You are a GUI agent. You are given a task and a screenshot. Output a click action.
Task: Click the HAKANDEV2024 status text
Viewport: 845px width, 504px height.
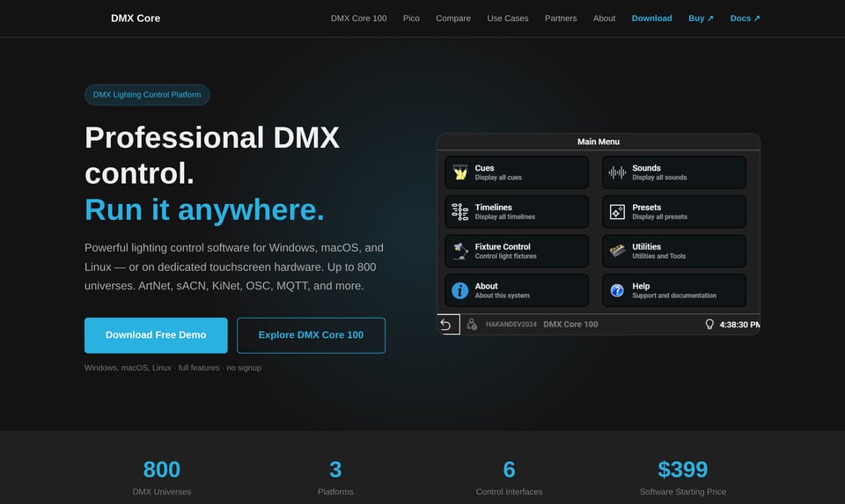click(511, 325)
